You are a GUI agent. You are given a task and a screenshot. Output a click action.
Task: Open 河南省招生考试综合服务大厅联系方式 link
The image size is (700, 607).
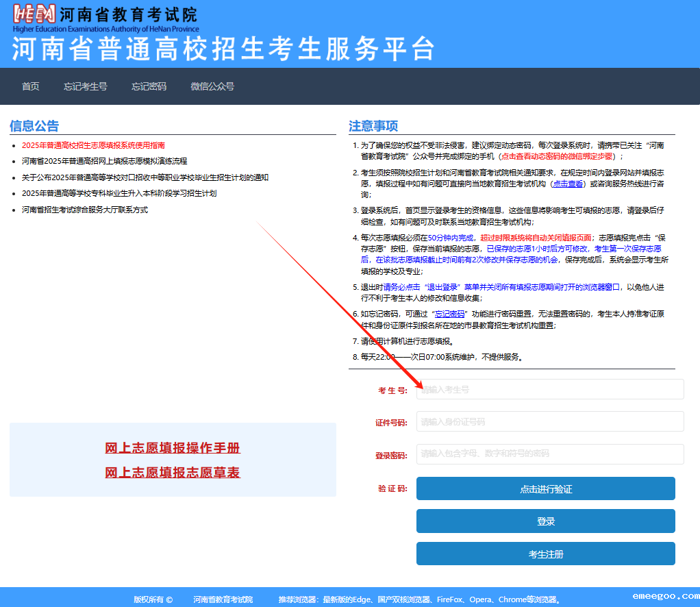pyautogui.click(x=84, y=210)
